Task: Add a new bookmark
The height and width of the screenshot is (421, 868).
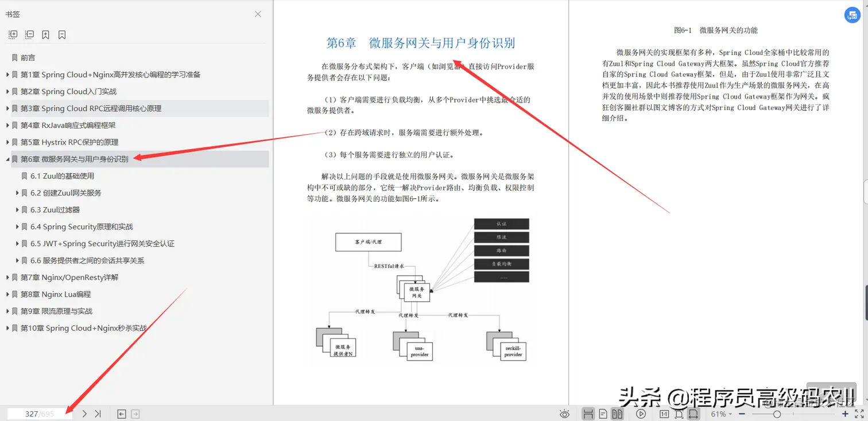Action: click(46, 34)
